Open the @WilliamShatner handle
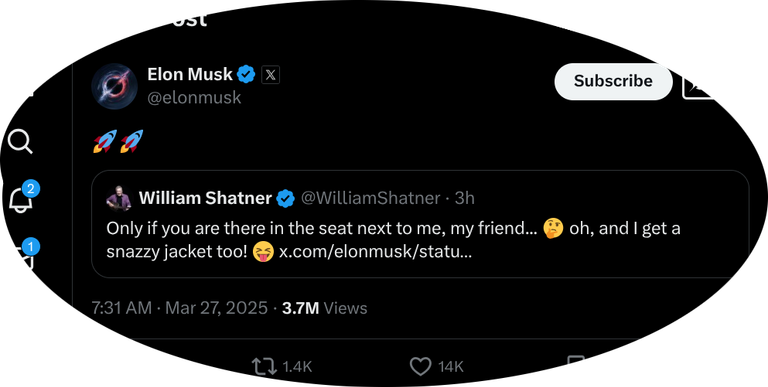 (x=370, y=198)
